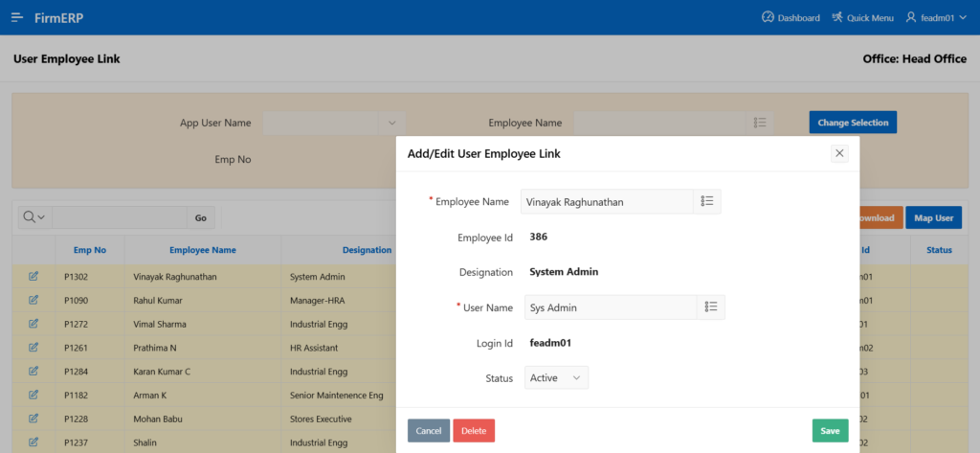Click the edit icon for Mohan Babu row
This screenshot has width=980, height=453.
[x=33, y=419]
